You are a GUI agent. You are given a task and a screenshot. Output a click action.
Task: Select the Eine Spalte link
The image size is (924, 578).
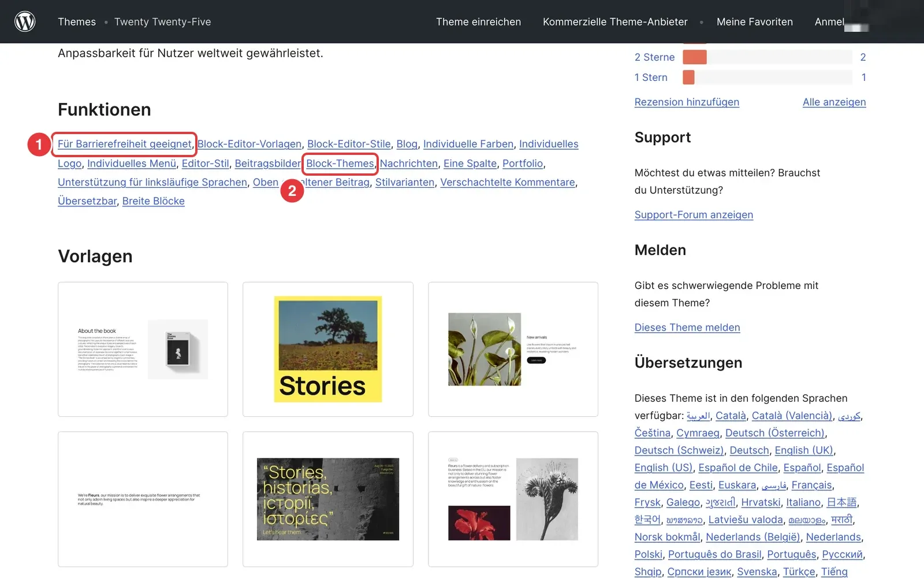click(470, 164)
